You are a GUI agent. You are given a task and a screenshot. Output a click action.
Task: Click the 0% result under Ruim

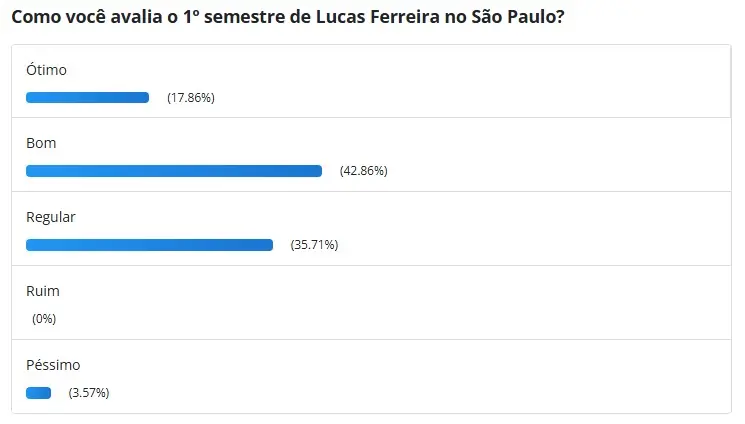click(x=44, y=318)
